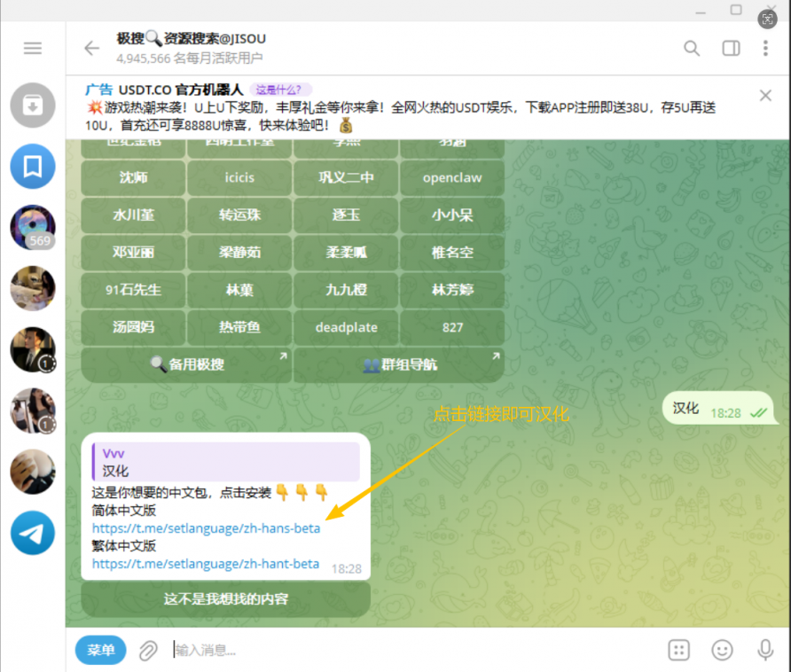Viewport: 791px width, 672px height.
Task: Open the chat with 569 unread badge
Action: click(33, 228)
